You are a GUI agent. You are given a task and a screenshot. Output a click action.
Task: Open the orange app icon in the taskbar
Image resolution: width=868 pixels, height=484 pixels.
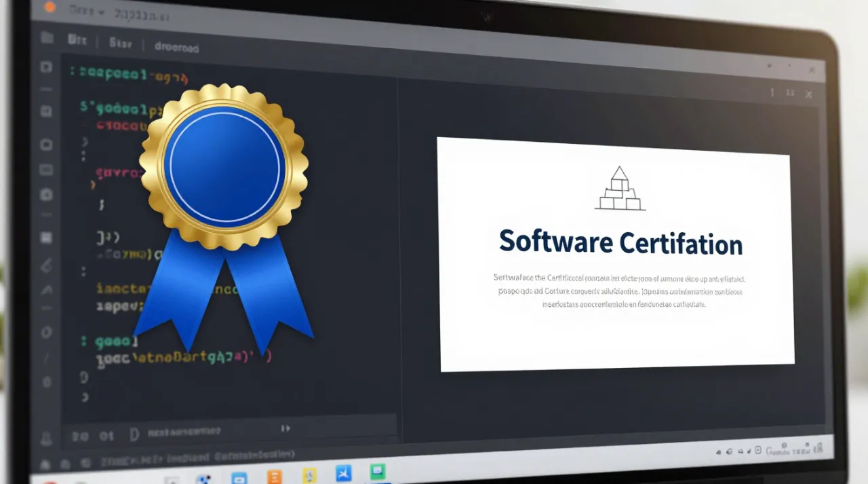pyautogui.click(x=275, y=476)
